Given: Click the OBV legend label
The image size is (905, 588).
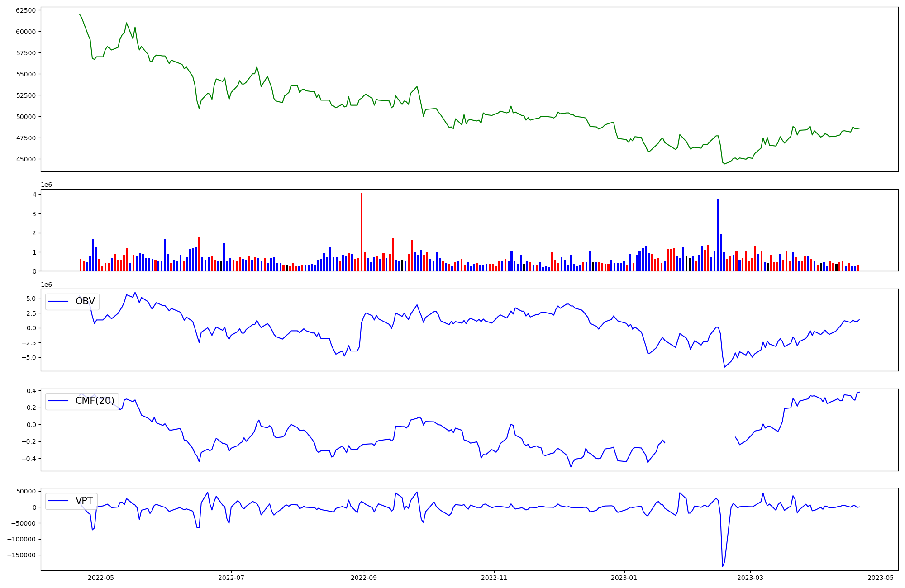Looking at the screenshot, I should coord(85,301).
